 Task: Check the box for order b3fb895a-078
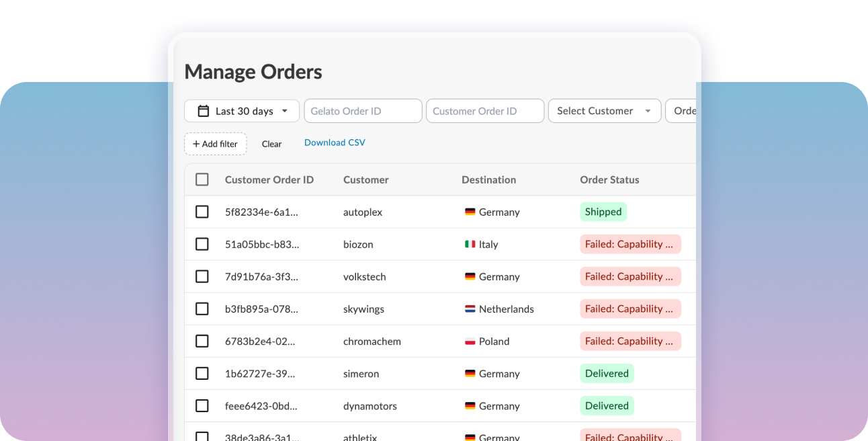click(202, 309)
